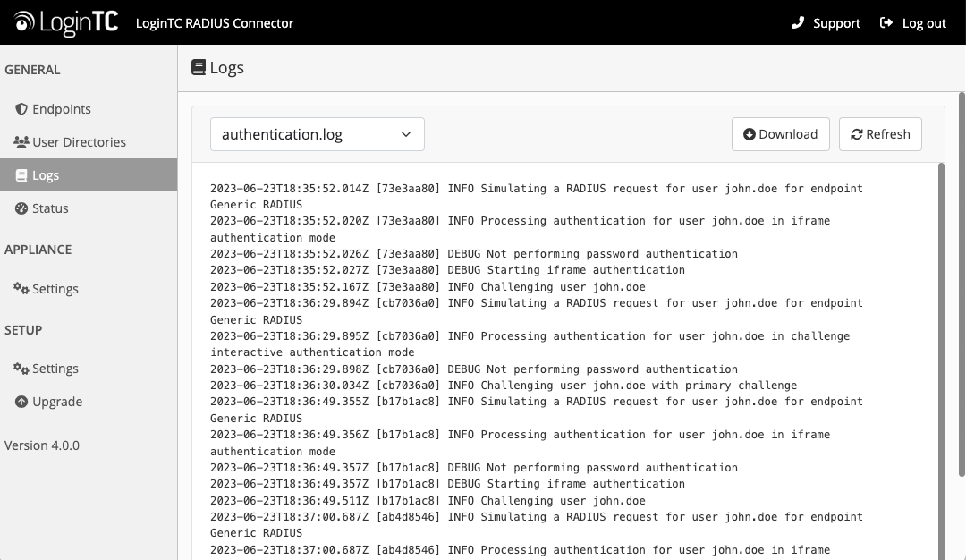Click the page vertical scrollbar

(x=962, y=284)
